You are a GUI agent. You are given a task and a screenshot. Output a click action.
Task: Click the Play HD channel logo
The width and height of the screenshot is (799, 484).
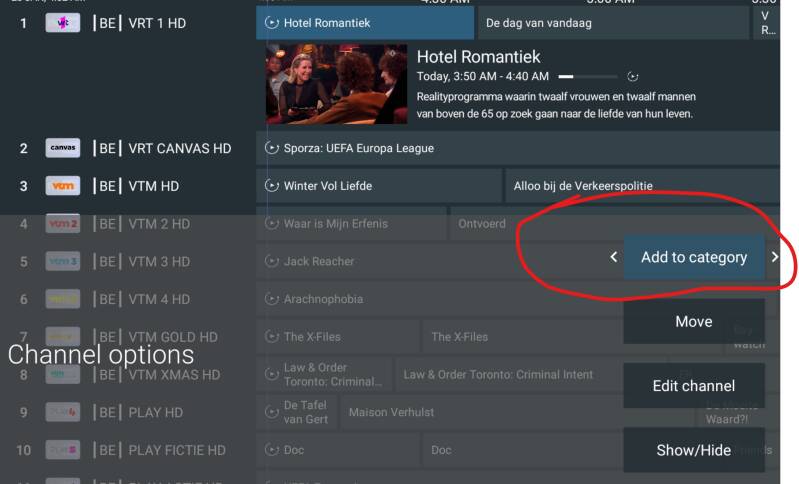click(x=63, y=412)
